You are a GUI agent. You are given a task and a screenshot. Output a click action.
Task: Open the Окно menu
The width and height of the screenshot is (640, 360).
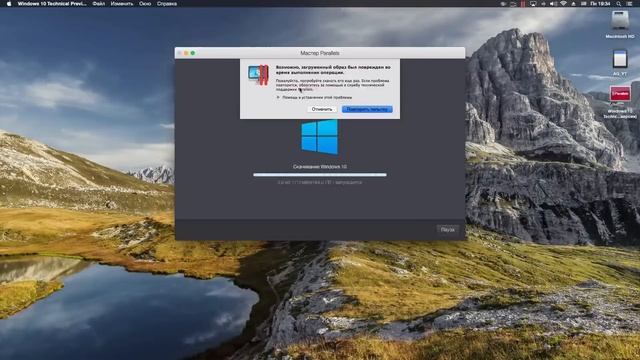click(x=145, y=4)
